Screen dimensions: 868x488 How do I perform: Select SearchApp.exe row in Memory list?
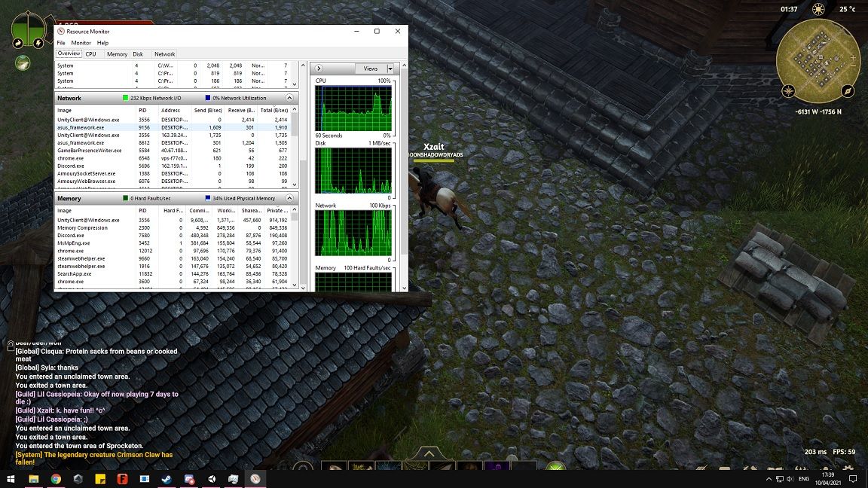[173, 274]
